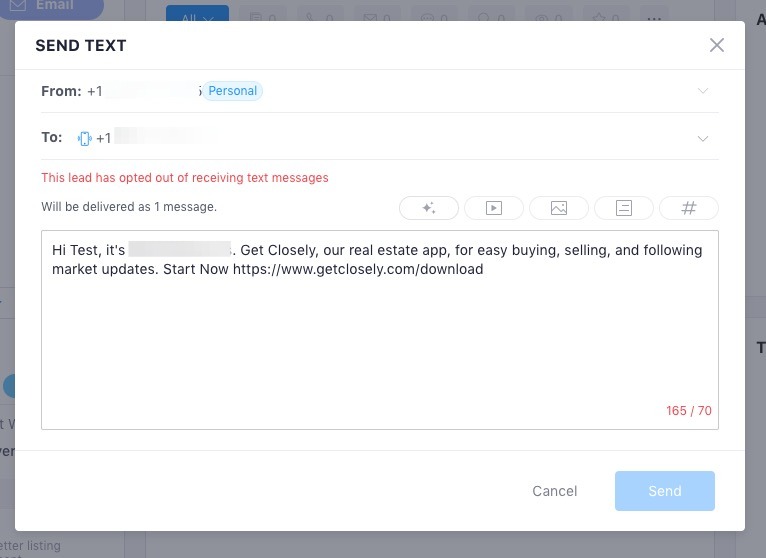Click the getclosely.com download URL text

pyautogui.click(x=358, y=269)
